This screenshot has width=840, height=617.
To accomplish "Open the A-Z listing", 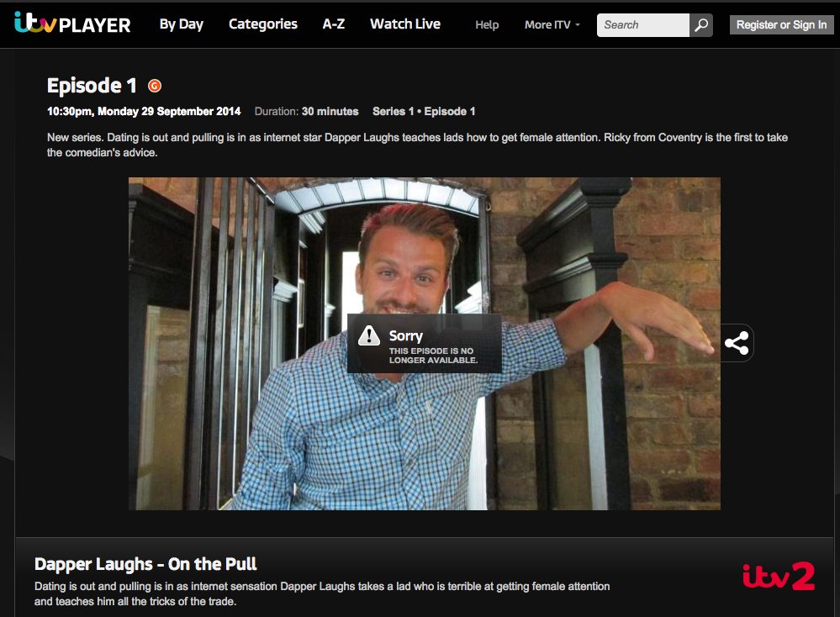I will (333, 24).
